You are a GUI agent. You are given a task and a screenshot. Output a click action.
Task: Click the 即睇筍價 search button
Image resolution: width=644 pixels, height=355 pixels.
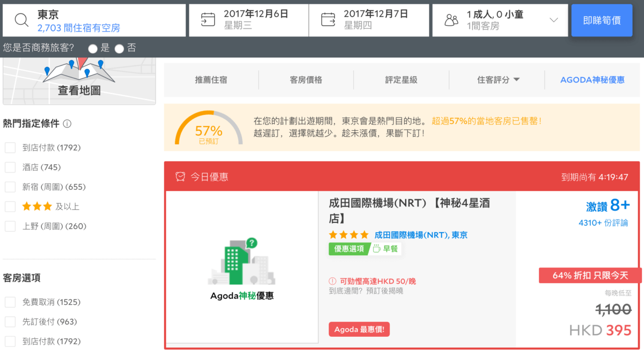(602, 20)
